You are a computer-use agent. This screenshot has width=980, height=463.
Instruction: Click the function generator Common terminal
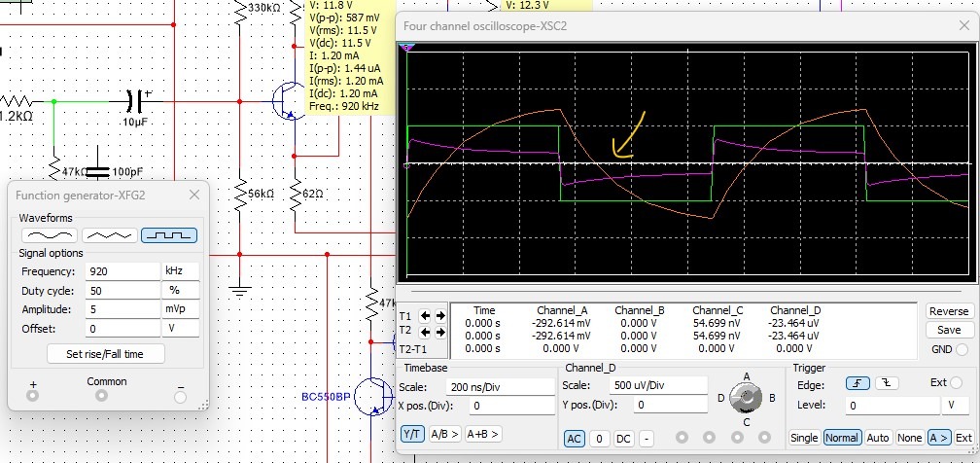[x=101, y=396]
